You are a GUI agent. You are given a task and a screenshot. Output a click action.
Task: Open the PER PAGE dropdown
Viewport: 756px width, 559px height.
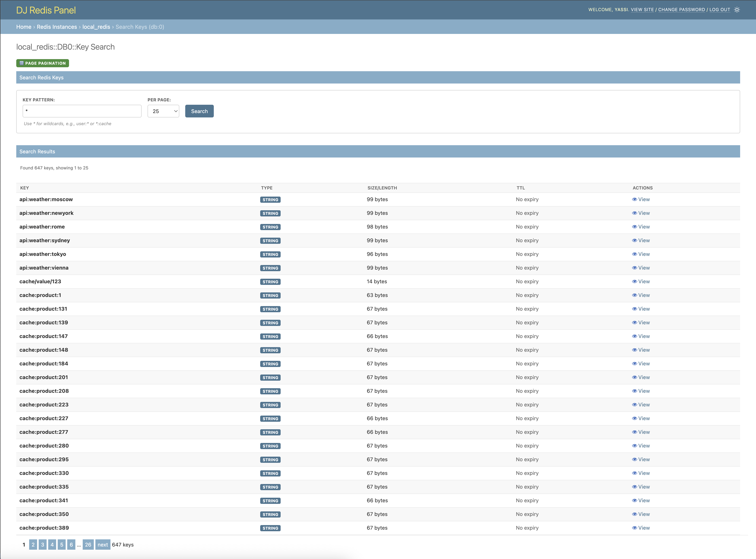(163, 111)
